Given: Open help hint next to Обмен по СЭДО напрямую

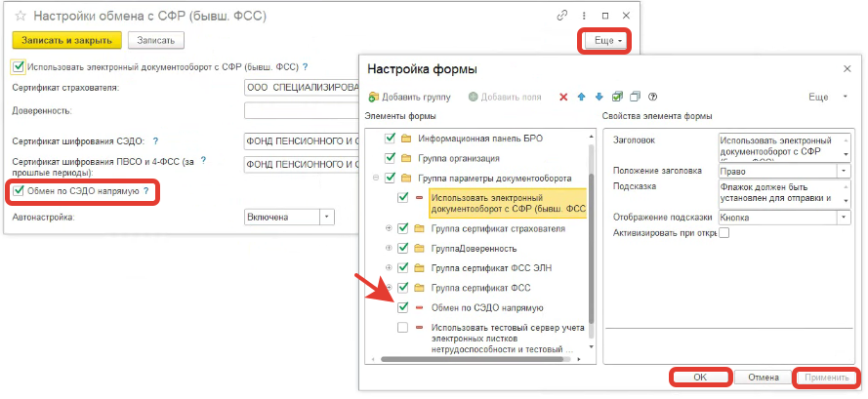Looking at the screenshot, I should click(146, 191).
